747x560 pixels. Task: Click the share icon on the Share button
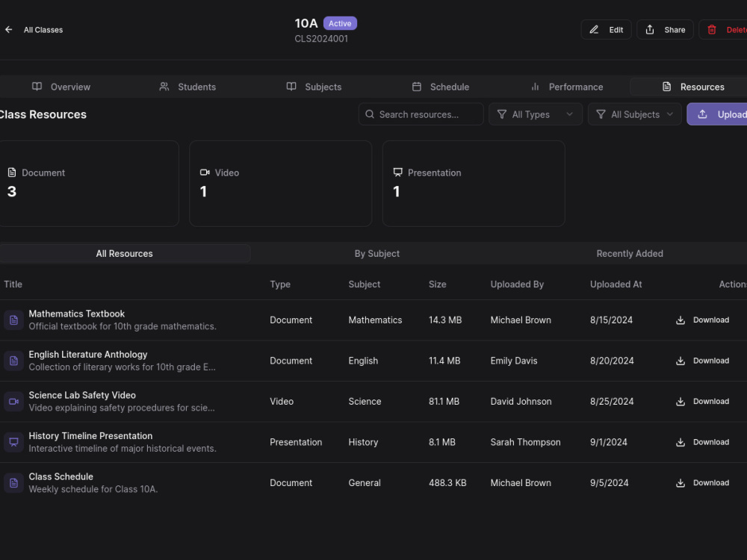(x=649, y=30)
